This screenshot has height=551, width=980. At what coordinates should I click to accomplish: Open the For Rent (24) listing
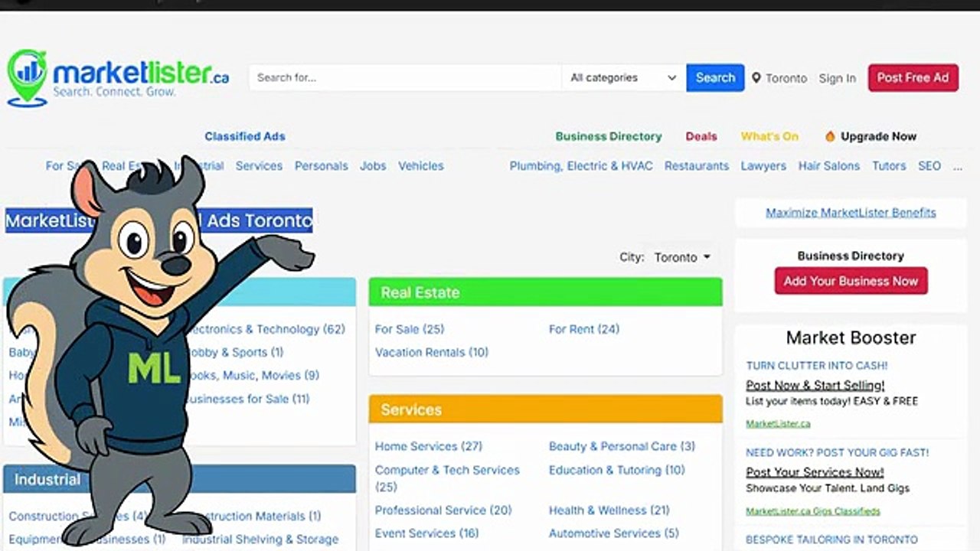point(584,329)
